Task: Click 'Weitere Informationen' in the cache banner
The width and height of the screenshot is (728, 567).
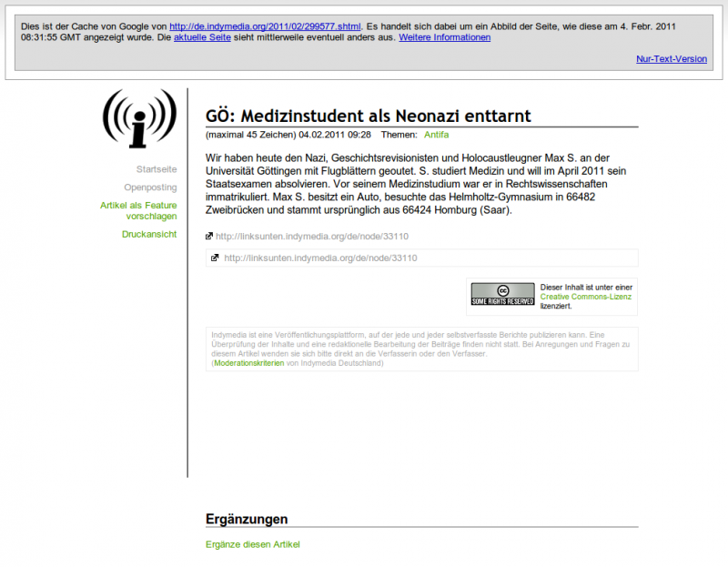Action: 444,37
